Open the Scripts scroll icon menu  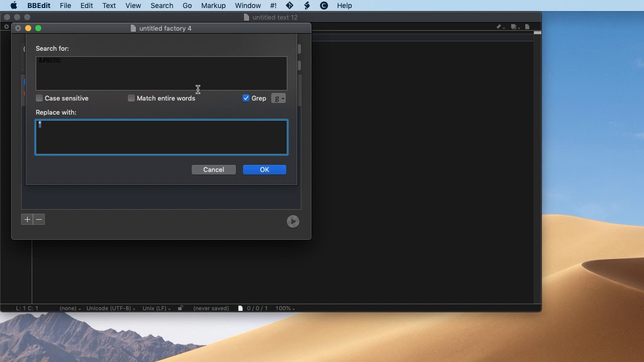[x=307, y=6]
